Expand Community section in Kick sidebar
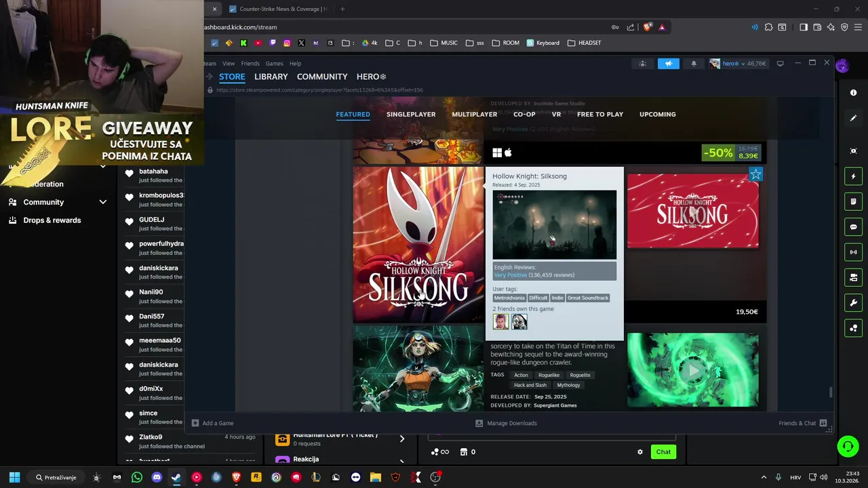The image size is (868, 488). (x=103, y=202)
